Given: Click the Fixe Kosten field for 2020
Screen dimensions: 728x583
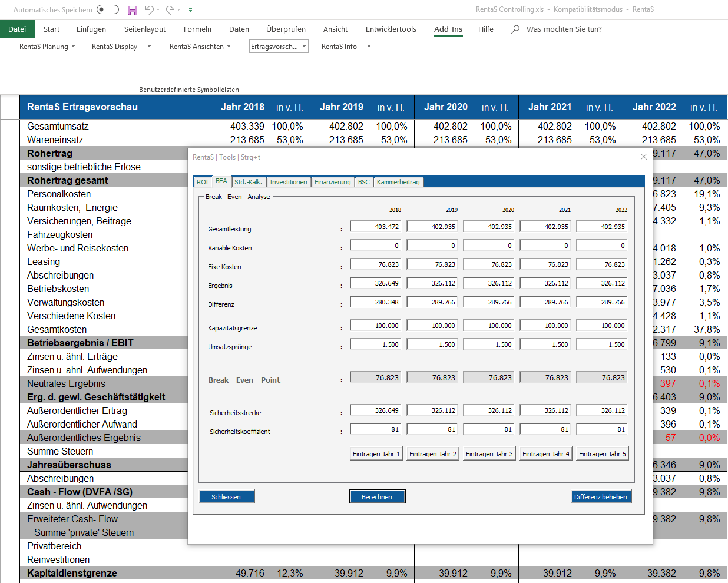Looking at the screenshot, I should 489,264.
